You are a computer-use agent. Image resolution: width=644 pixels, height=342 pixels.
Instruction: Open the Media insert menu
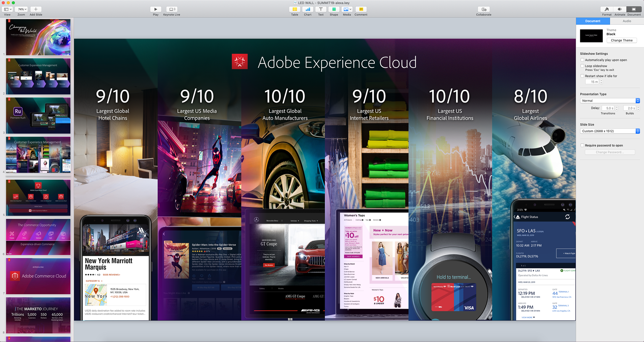click(347, 9)
